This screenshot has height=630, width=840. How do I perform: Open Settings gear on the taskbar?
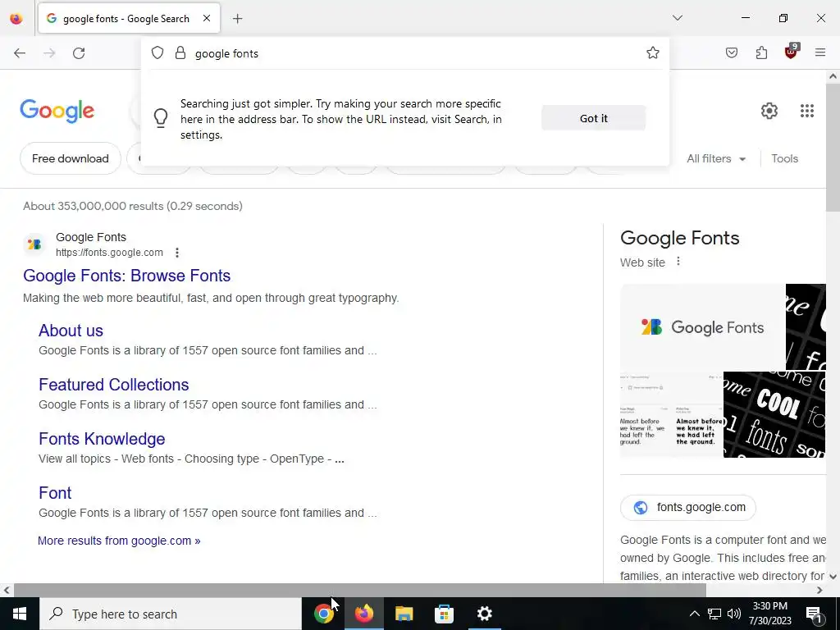pyautogui.click(x=484, y=614)
